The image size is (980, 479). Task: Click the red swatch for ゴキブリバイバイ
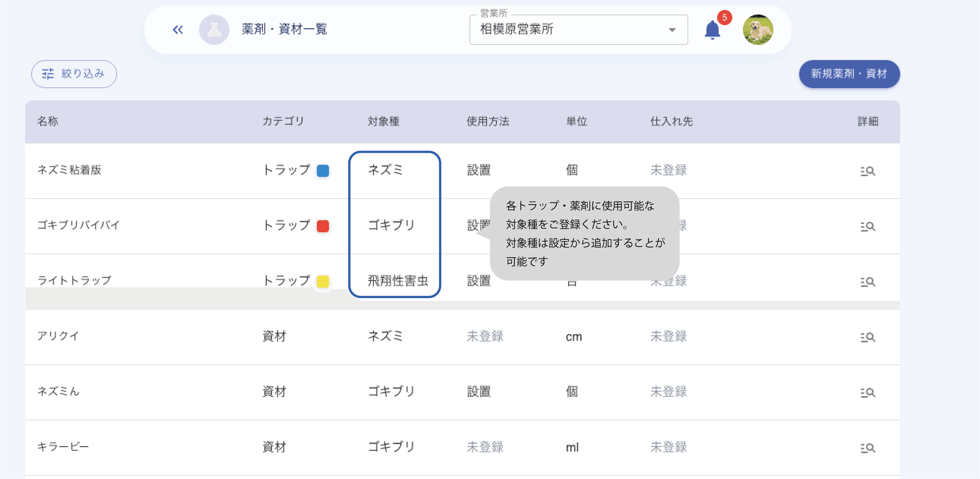(323, 226)
